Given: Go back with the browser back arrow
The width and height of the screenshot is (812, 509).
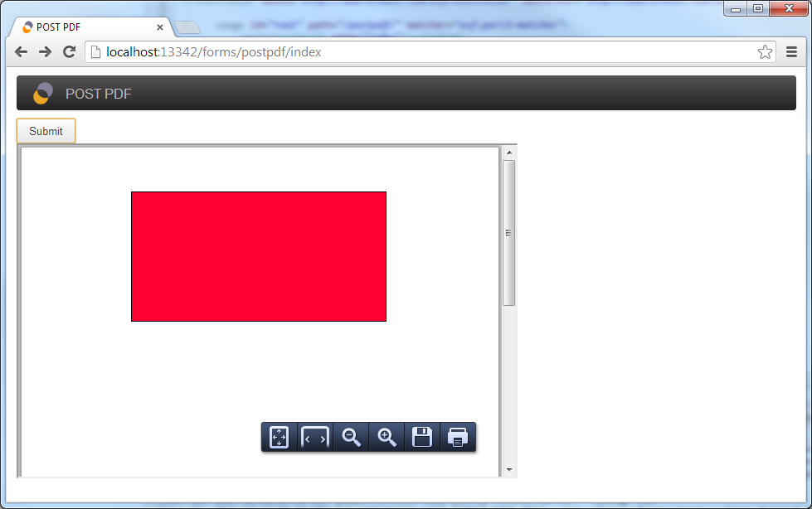Looking at the screenshot, I should click(22, 52).
